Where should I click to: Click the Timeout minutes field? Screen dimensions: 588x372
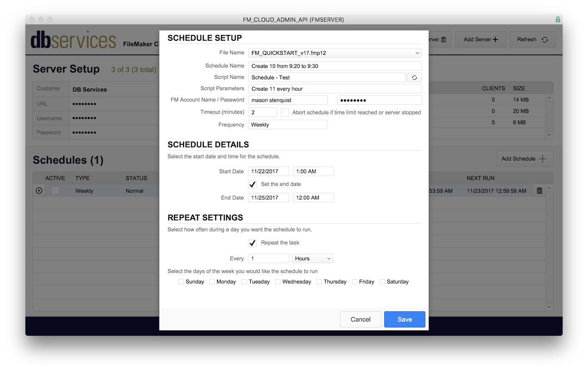click(x=262, y=112)
